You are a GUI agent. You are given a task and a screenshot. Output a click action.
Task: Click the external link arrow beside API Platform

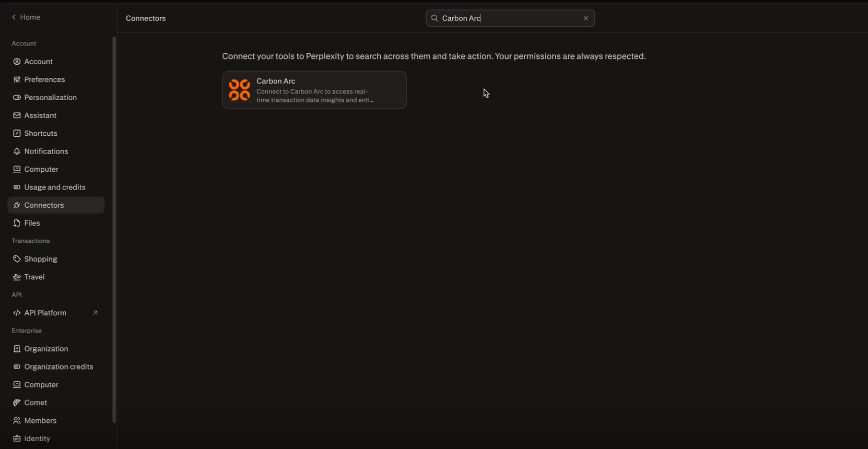pyautogui.click(x=95, y=313)
